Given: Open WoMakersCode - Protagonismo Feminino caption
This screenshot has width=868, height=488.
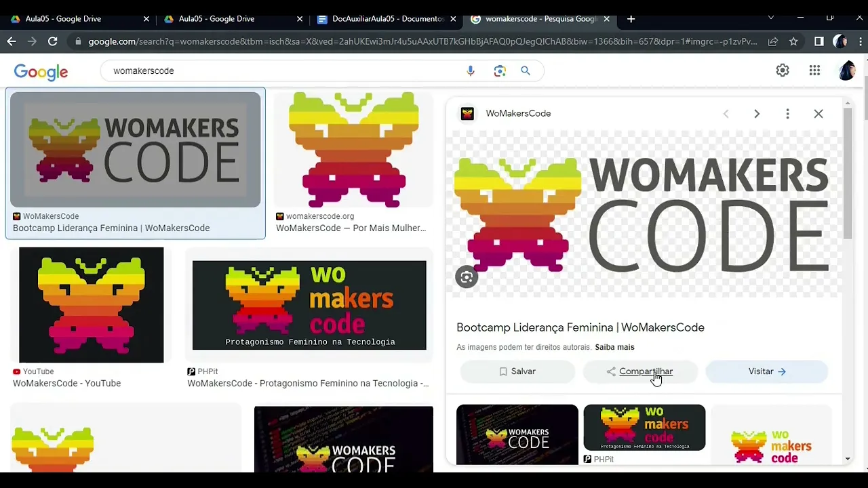Looking at the screenshot, I should pos(308,383).
